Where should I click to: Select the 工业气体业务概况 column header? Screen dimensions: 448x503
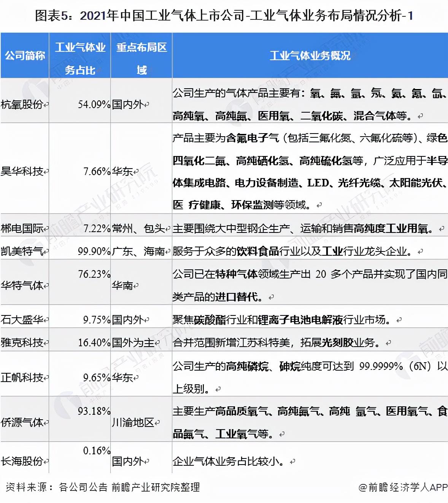(310, 56)
